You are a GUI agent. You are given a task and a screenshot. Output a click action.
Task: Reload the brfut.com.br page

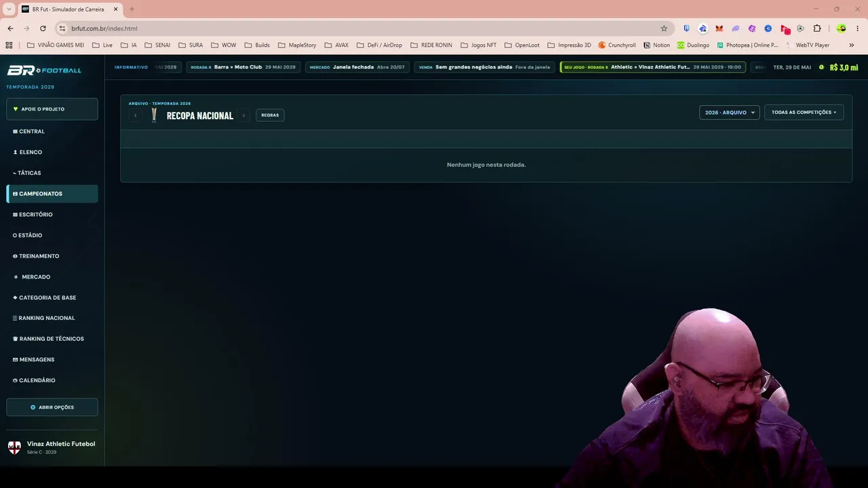coord(43,28)
